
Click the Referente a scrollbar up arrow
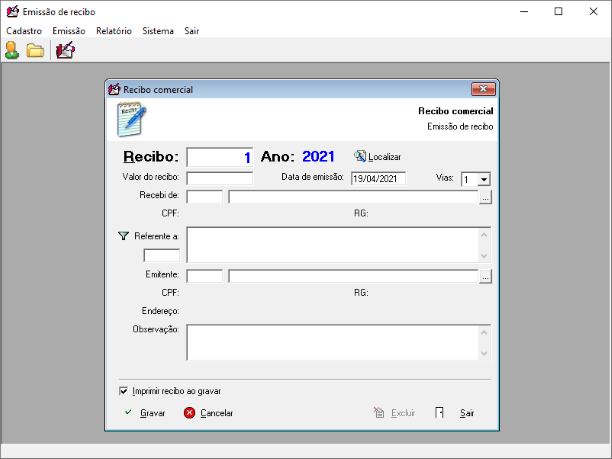tap(484, 235)
